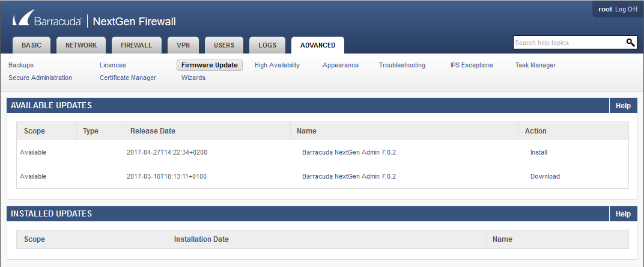Open IPS Exceptions page

472,65
